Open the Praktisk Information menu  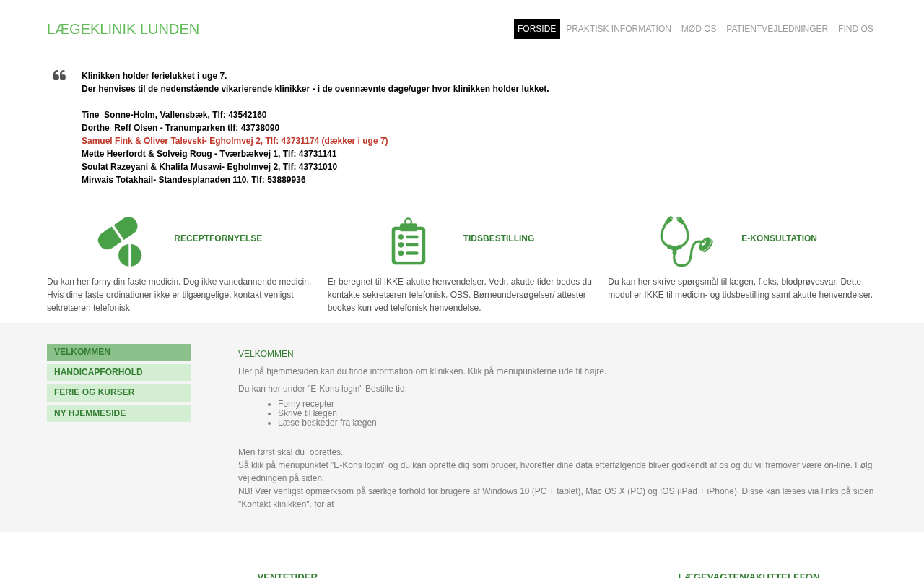(x=619, y=29)
